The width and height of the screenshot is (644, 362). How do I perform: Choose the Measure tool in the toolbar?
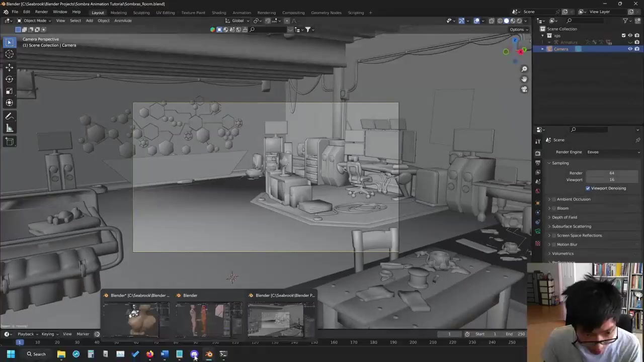(9, 128)
